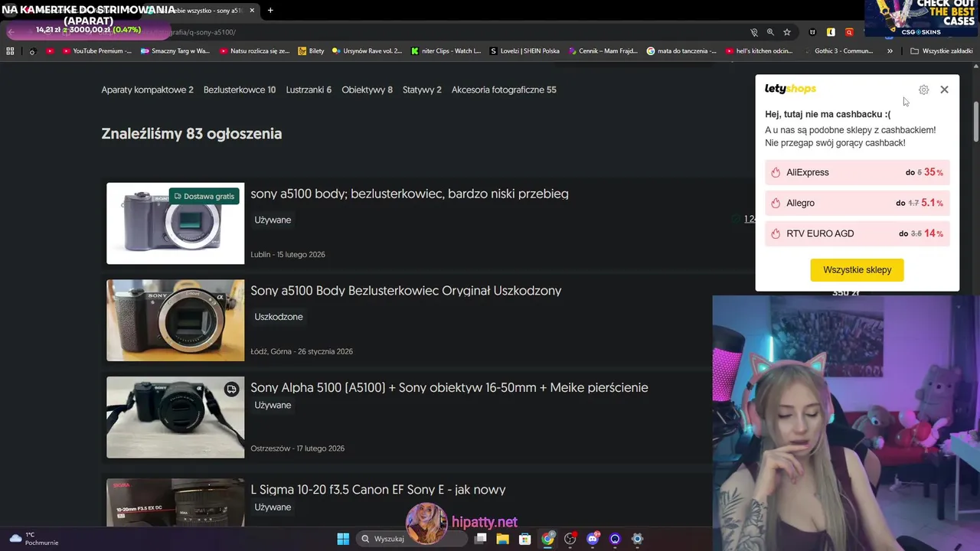The image size is (980, 551).
Task: Open Natsu rozlicza się bookmark
Action: click(254, 51)
